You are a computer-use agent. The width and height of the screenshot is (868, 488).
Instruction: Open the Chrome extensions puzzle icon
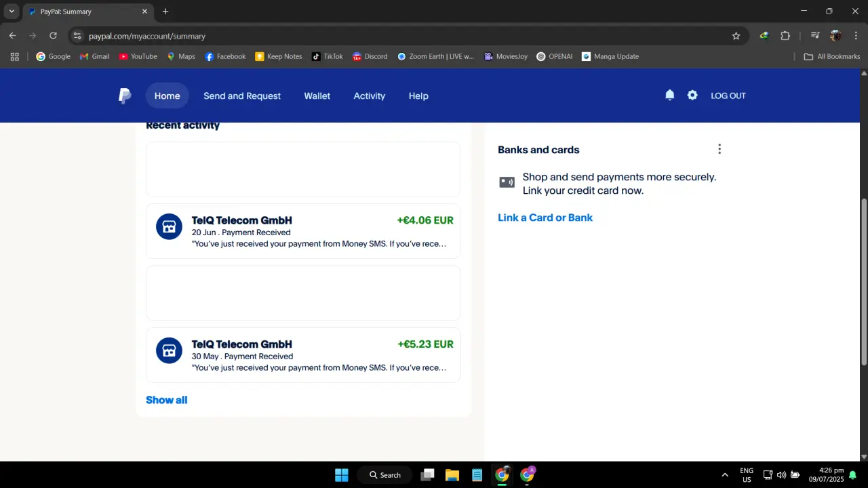point(785,36)
